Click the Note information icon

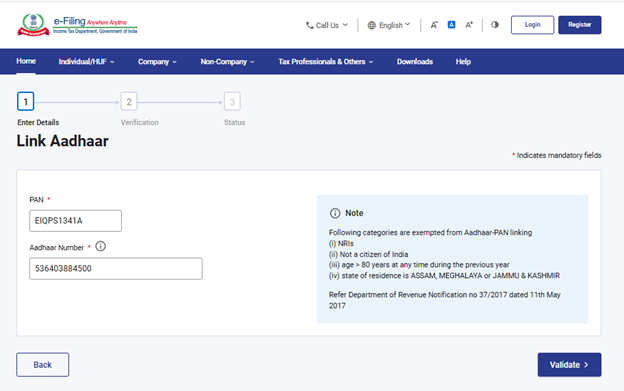(x=335, y=213)
